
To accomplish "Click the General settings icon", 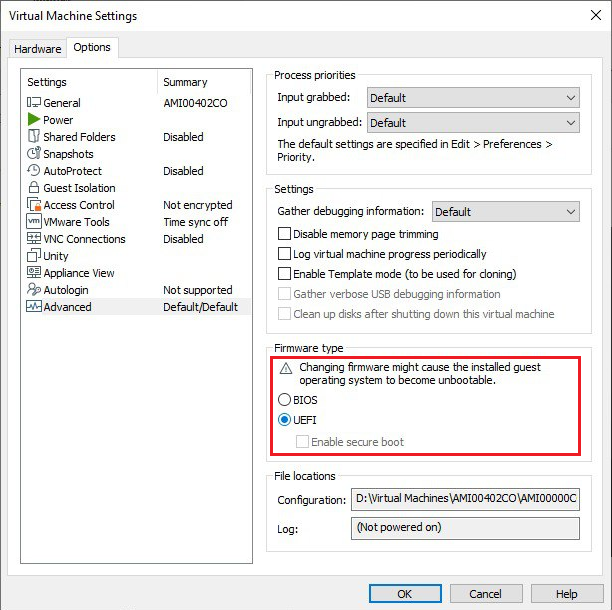I will (x=33, y=103).
